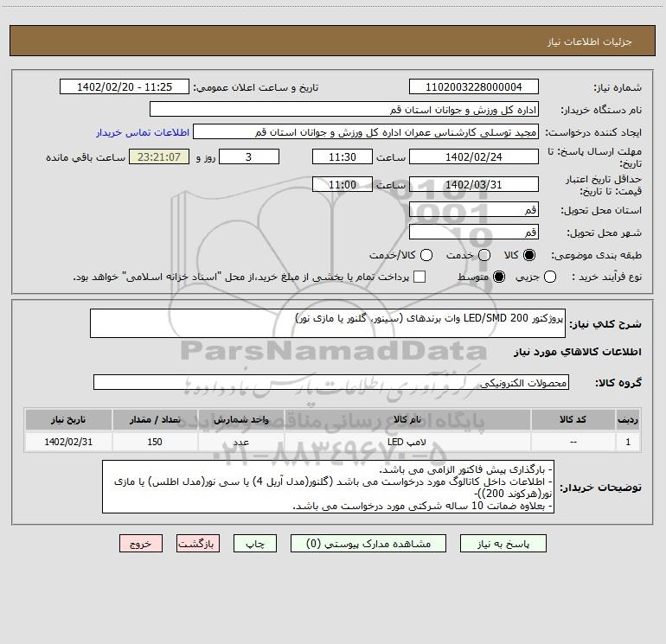This screenshot has height=644, width=666.
Task: Click the validity time field 11:00
Action: point(343,185)
